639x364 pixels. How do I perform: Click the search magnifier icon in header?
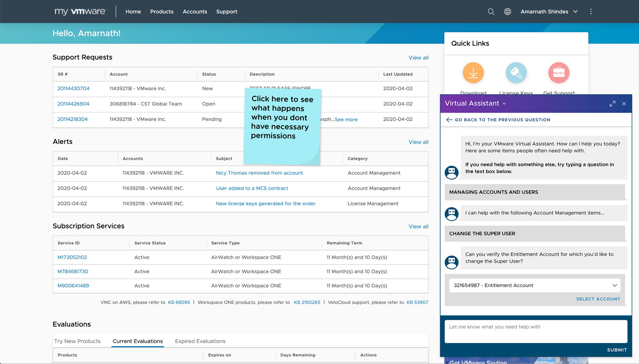[x=491, y=12]
